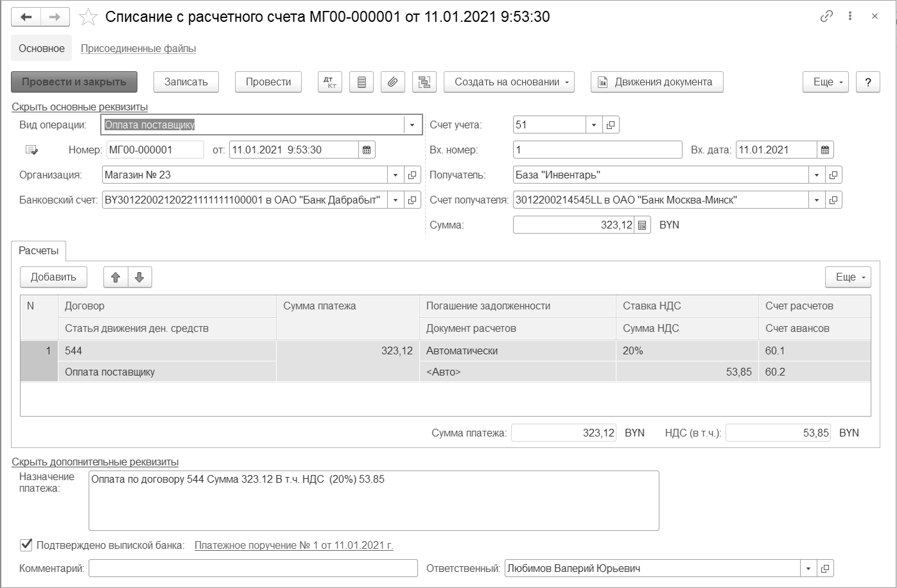
Task: Click Добавить row button
Action: click(53, 277)
